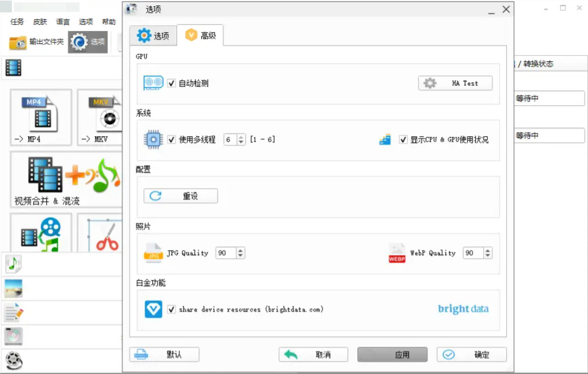
Task: Click the 重设 reset button
Action: tap(181, 196)
